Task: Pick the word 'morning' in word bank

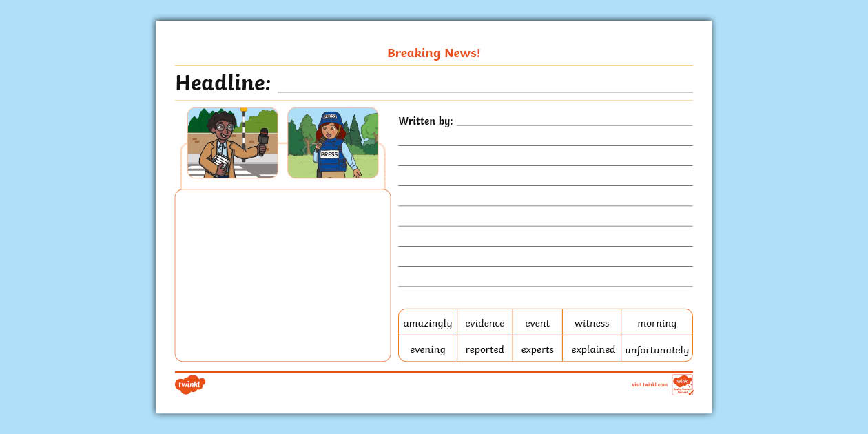Action: click(657, 323)
